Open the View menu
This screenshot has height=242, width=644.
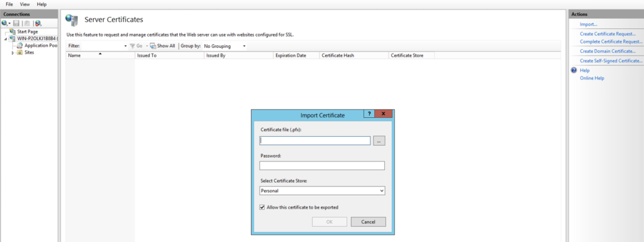[25, 4]
